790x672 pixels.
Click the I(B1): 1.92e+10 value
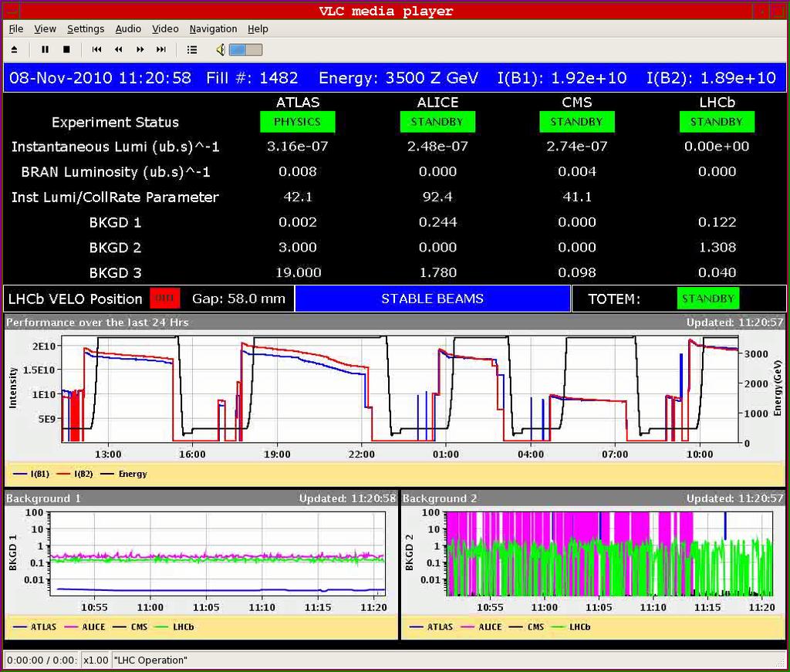click(x=562, y=78)
